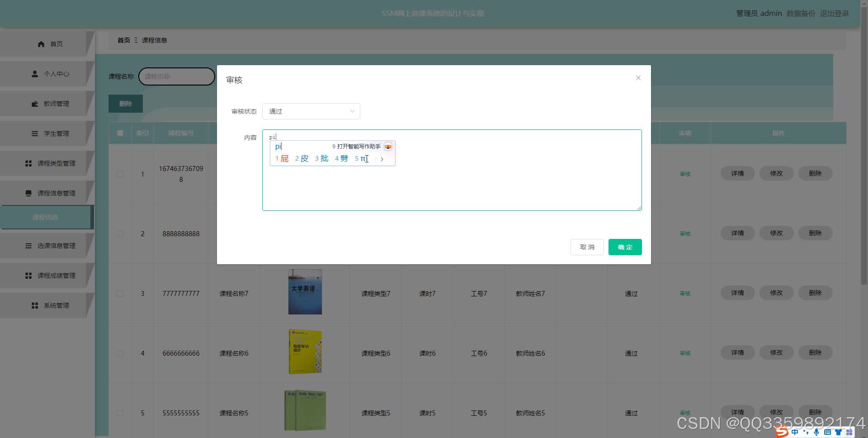Click the yellow 标志与VI设计 book thumbnail
The width and height of the screenshot is (868, 438).
305,352
